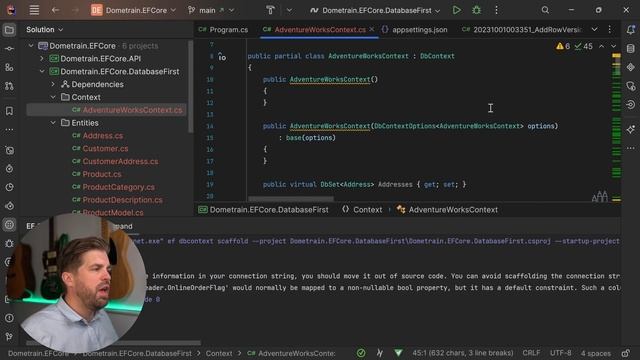This screenshot has width=640, height=360.
Task: Switch to the Program.cs tab
Action: coord(223,30)
